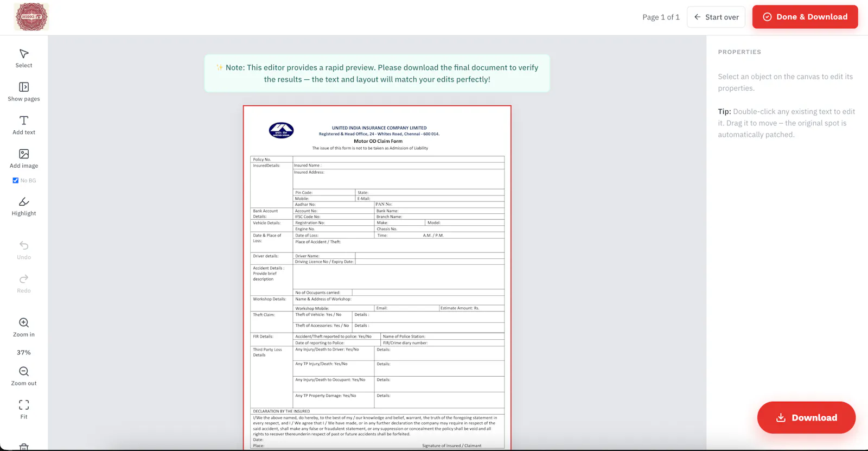Screen dimensions: 868x451
Task: Click the trash delete icon
Action: point(24,447)
